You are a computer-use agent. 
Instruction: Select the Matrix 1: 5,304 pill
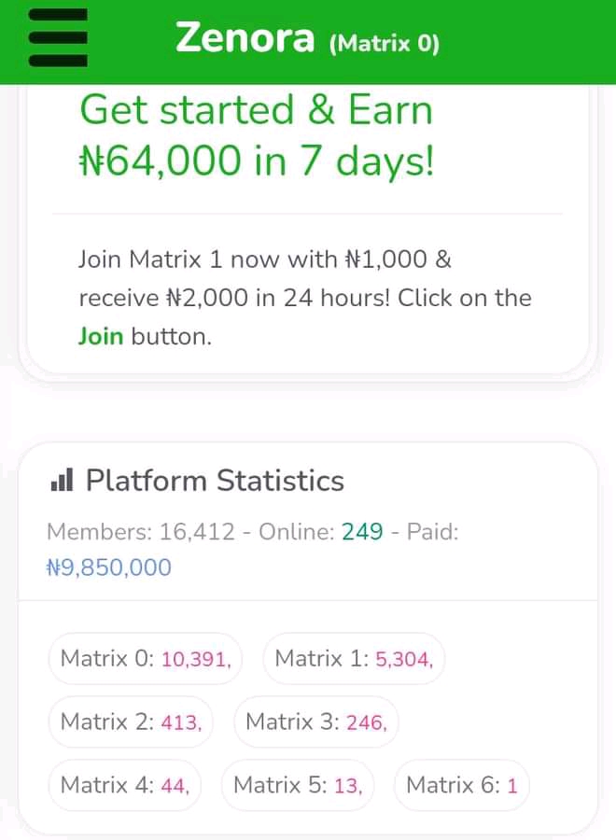tap(354, 658)
